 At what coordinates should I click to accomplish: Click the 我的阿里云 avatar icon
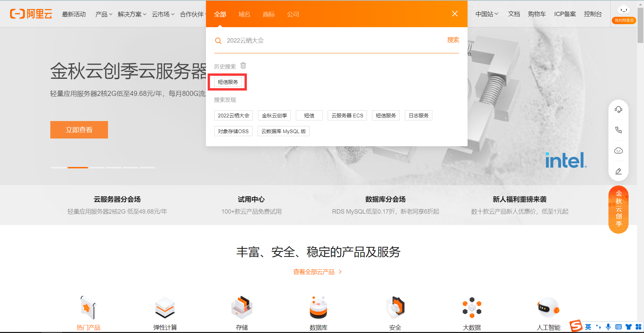coord(624,14)
